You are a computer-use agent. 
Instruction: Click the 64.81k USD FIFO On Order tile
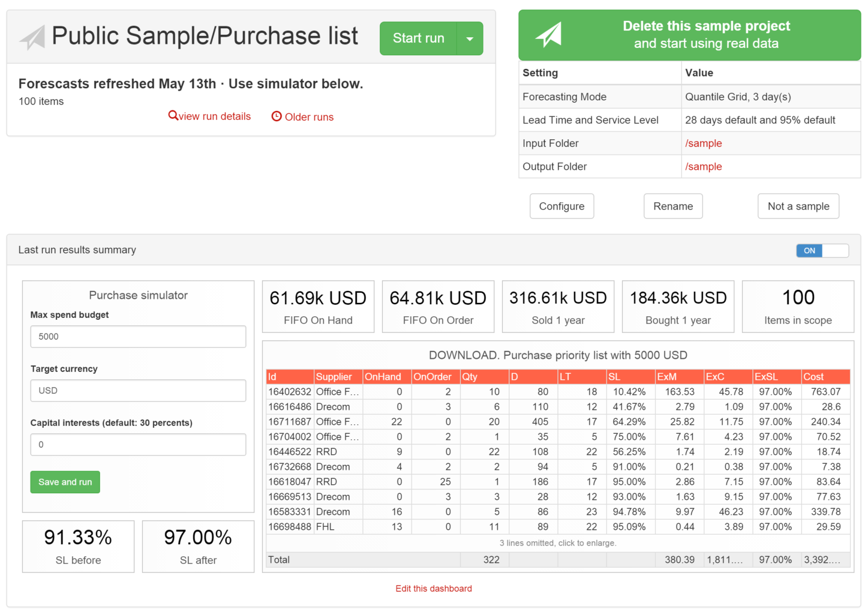point(438,307)
